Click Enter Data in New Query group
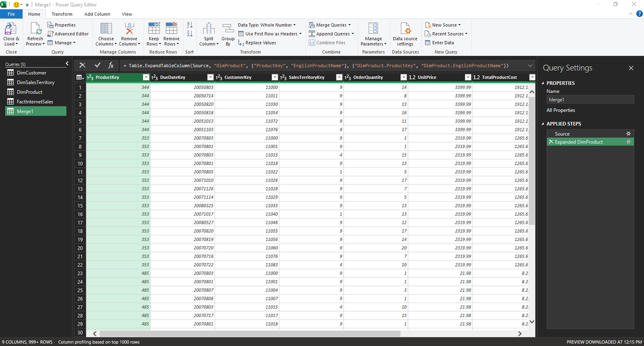This screenshot has height=346, width=644. click(439, 43)
